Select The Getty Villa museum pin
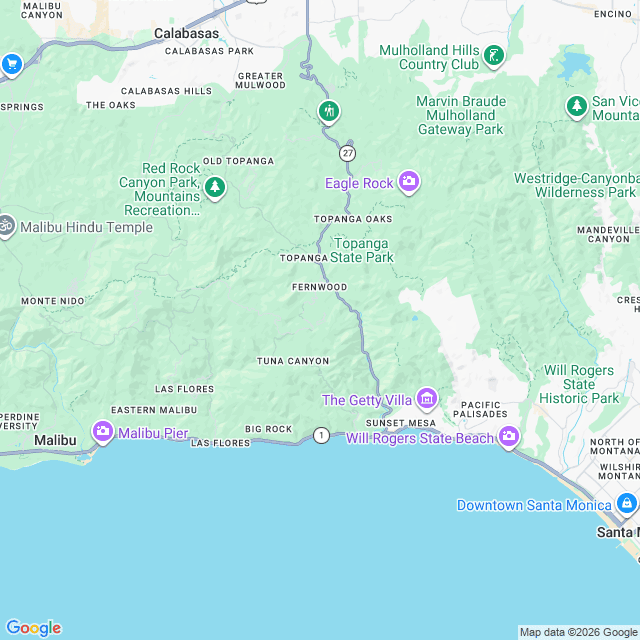The width and height of the screenshot is (640, 640). [x=427, y=399]
